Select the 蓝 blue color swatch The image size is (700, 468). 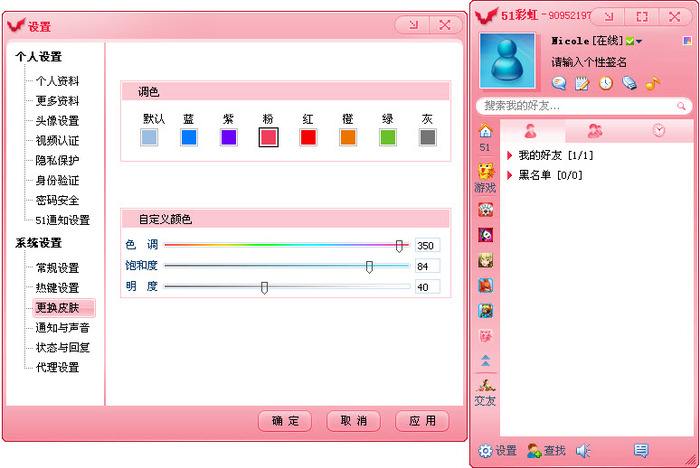click(x=189, y=137)
